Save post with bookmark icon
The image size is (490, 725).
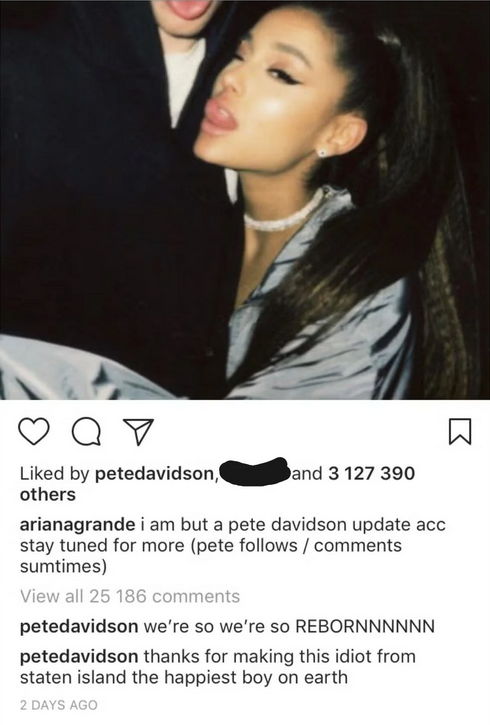coord(460,431)
